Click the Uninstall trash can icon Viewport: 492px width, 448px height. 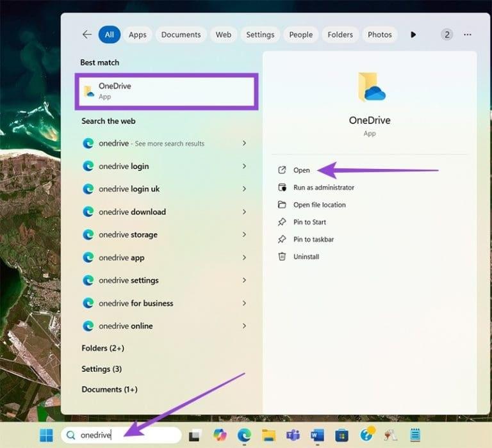point(282,257)
